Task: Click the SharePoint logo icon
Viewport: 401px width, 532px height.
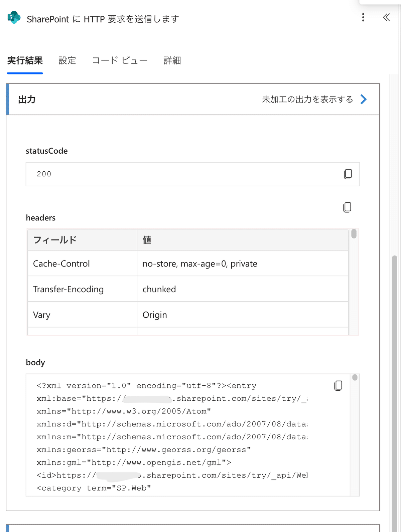Action: (14, 17)
